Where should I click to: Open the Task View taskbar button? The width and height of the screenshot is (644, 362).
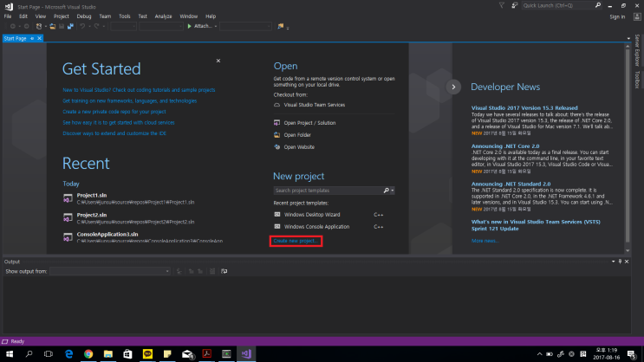(49, 354)
